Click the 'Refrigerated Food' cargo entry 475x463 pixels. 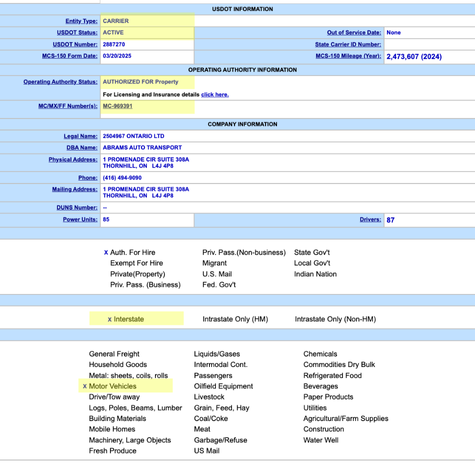click(333, 376)
